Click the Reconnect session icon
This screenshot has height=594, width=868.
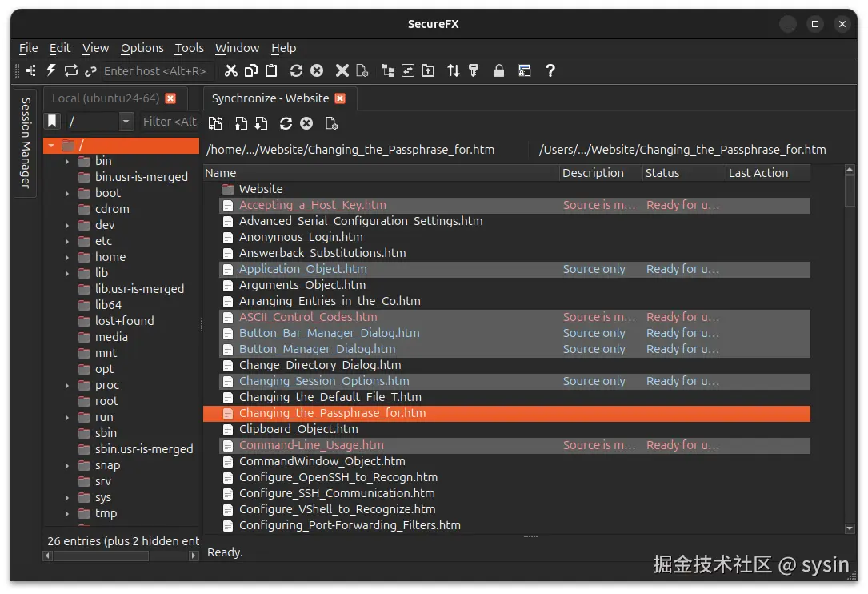pyautogui.click(x=70, y=70)
